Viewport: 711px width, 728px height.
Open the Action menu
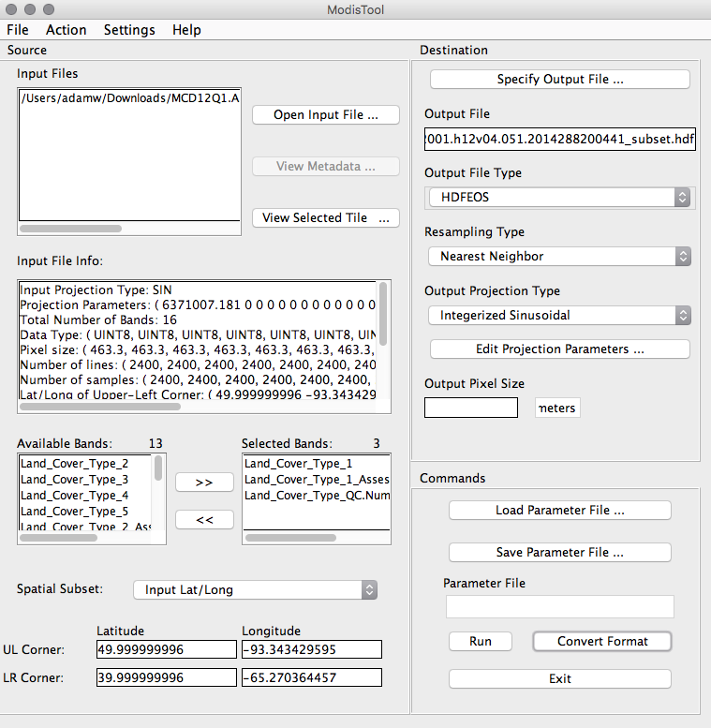click(x=66, y=30)
